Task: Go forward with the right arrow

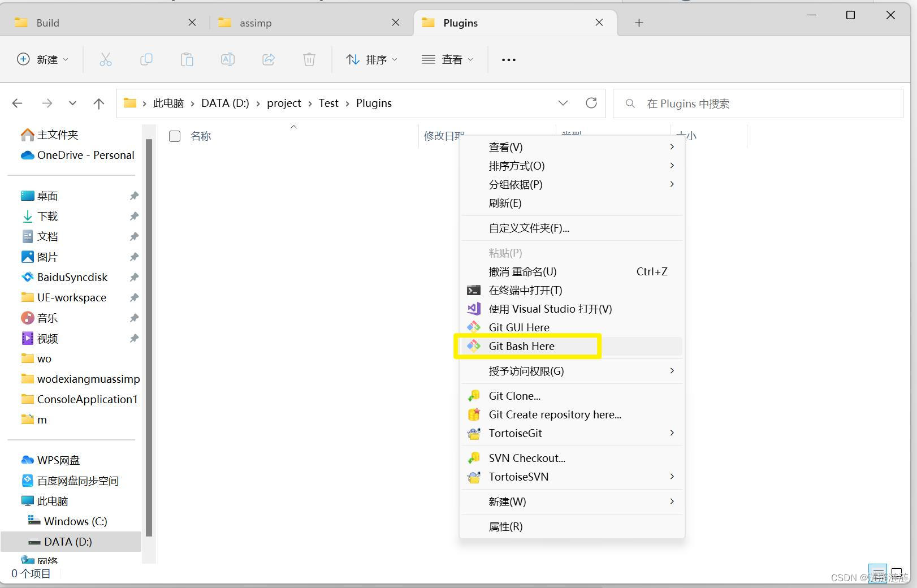Action: (x=47, y=103)
